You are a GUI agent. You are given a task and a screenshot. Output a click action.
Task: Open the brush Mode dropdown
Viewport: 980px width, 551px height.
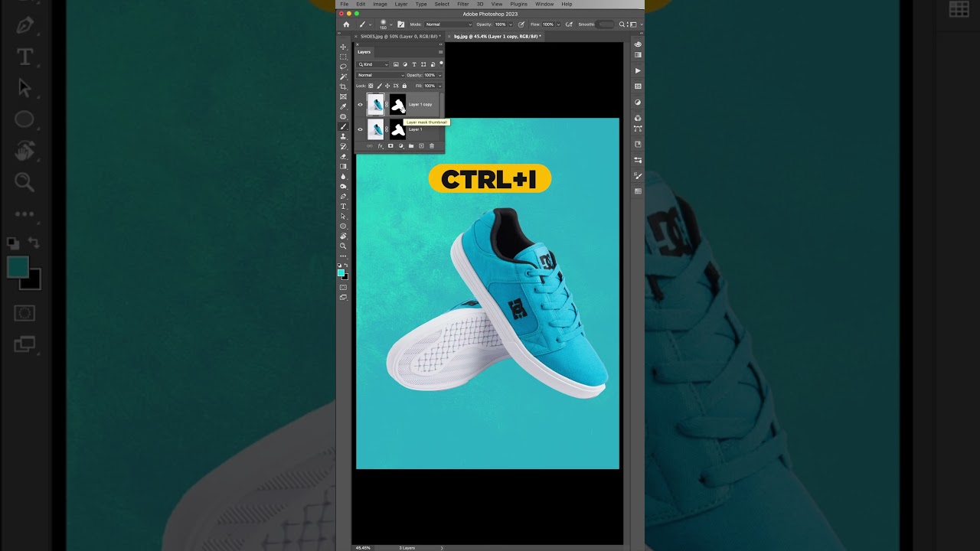[x=449, y=24]
